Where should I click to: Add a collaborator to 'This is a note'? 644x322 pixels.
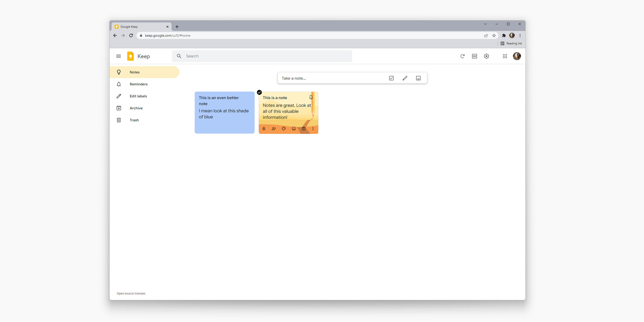pyautogui.click(x=274, y=128)
